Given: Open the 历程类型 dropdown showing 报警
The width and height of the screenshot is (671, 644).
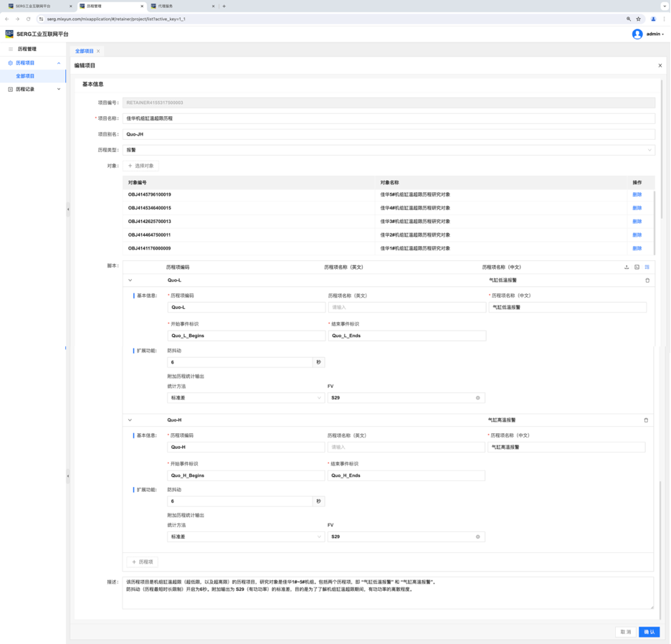Looking at the screenshot, I should coord(389,150).
